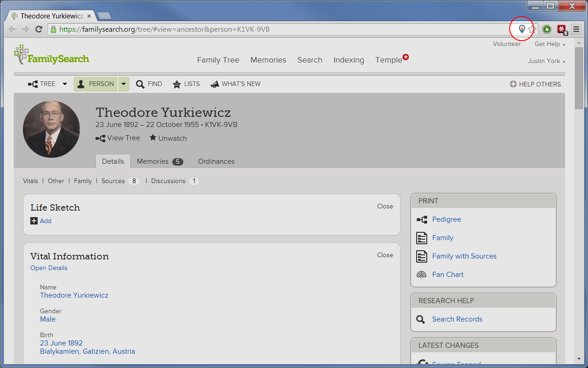Click the green thumbs-up extension icon

pos(547,29)
